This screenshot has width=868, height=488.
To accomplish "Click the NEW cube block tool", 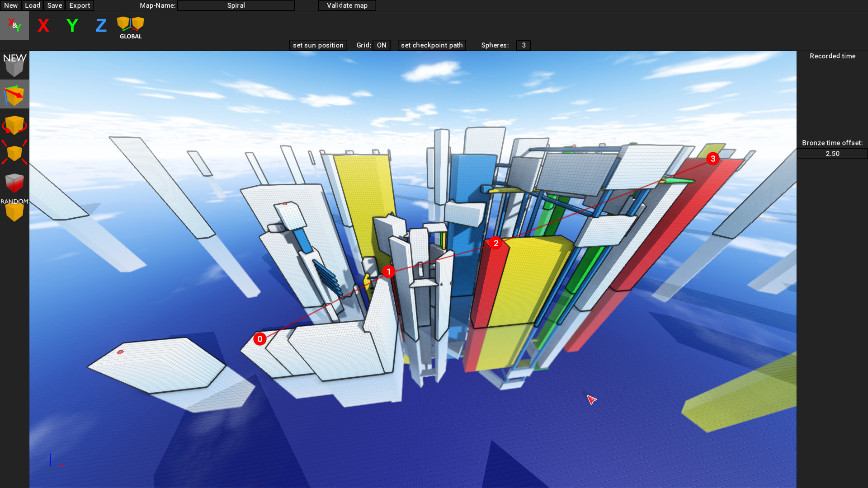I will point(14,65).
